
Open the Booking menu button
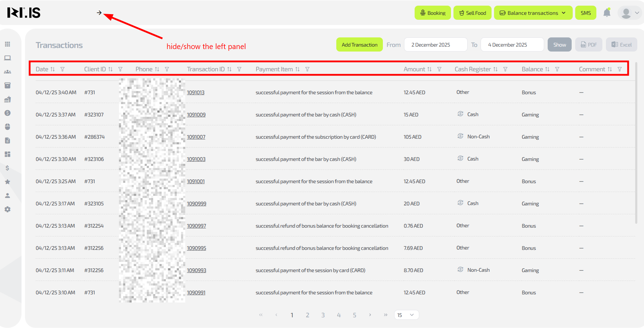433,13
